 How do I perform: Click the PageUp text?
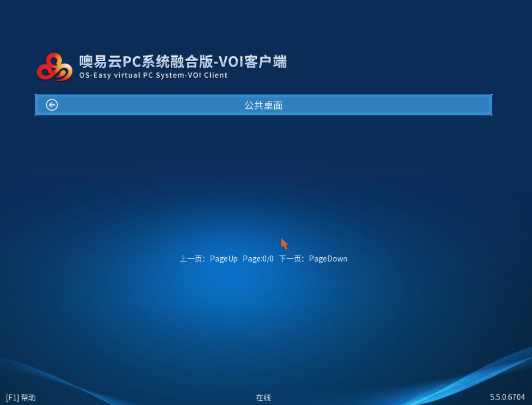(x=223, y=259)
